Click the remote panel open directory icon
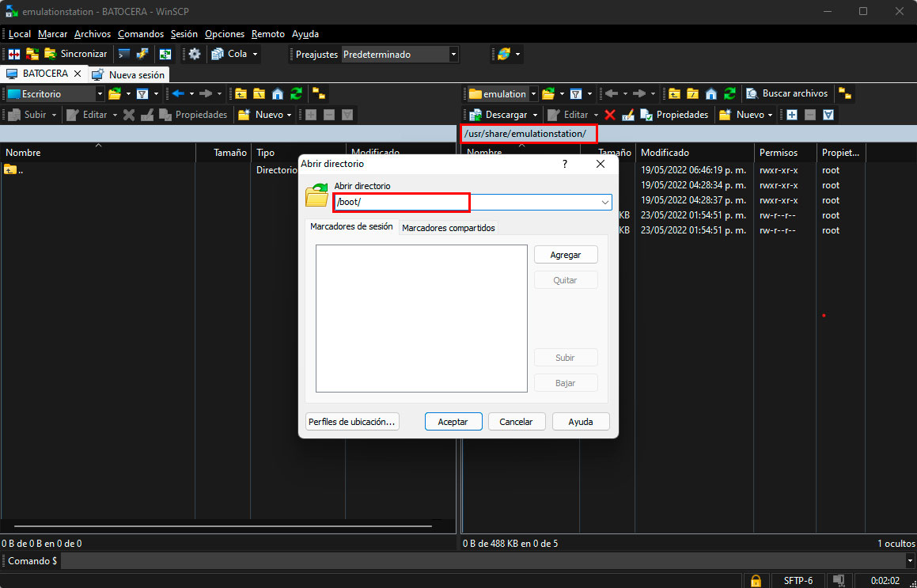The width and height of the screenshot is (917, 588). 548,93
